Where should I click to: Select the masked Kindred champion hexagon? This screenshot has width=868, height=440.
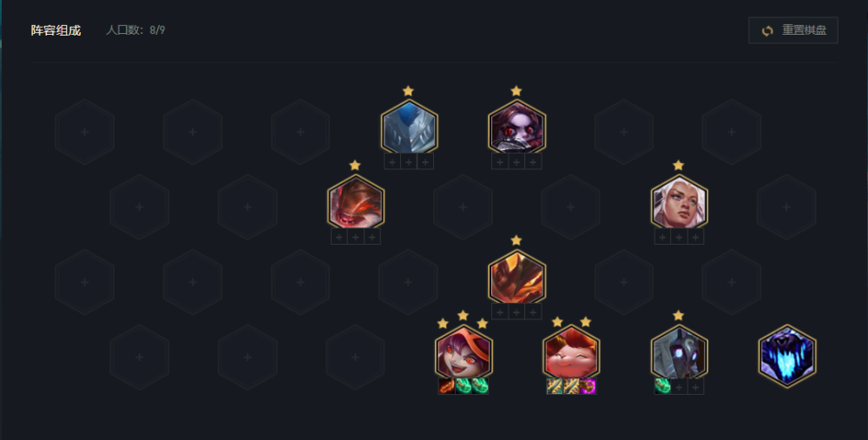(x=679, y=352)
